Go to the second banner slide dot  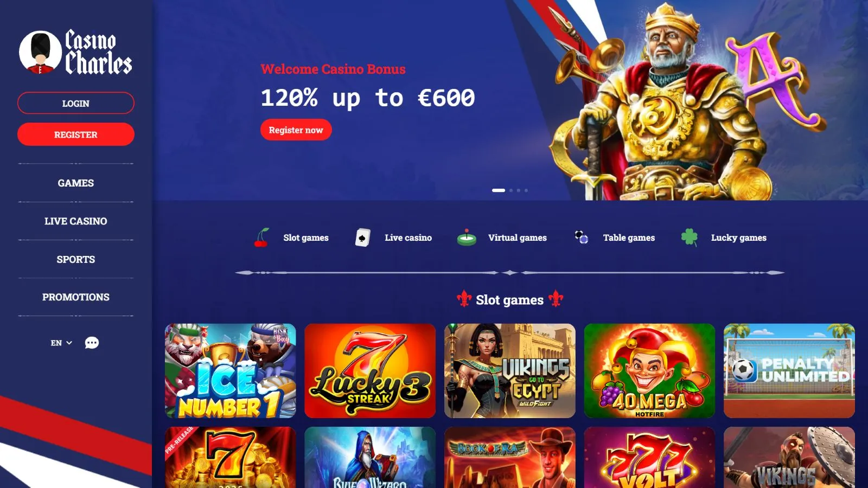[x=511, y=190]
